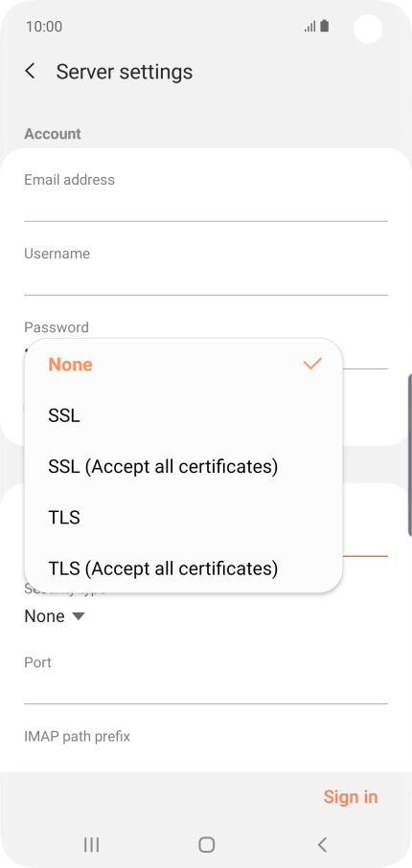The height and width of the screenshot is (868, 412).
Task: Tap the signal strength status icon
Action: click(x=309, y=27)
